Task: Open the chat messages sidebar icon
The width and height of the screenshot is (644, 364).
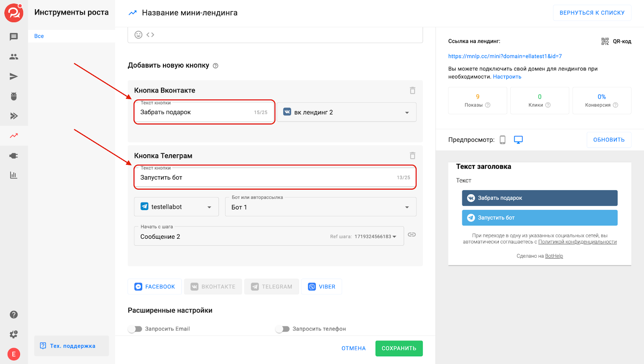Action: [14, 37]
